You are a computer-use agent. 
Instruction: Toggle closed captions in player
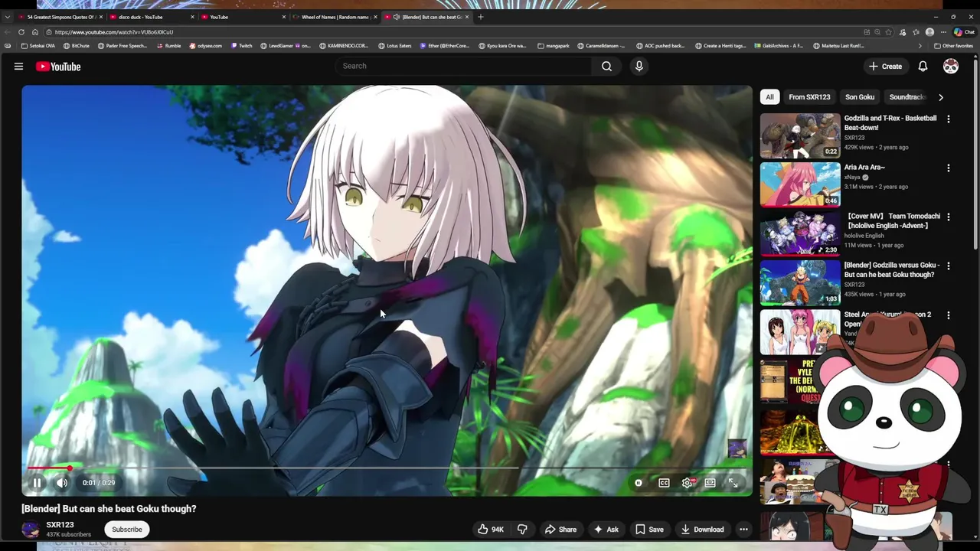pyautogui.click(x=664, y=483)
